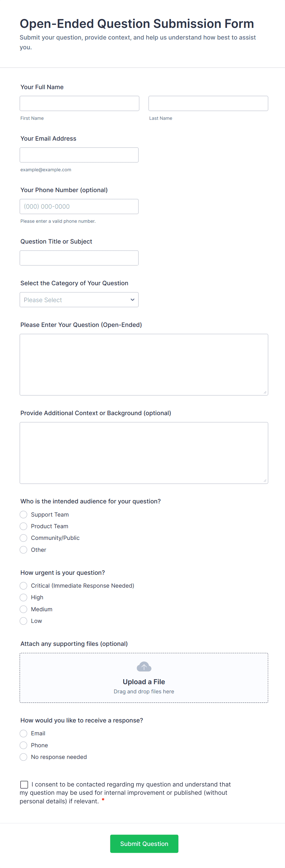Focus the email address input field

pyautogui.click(x=79, y=155)
